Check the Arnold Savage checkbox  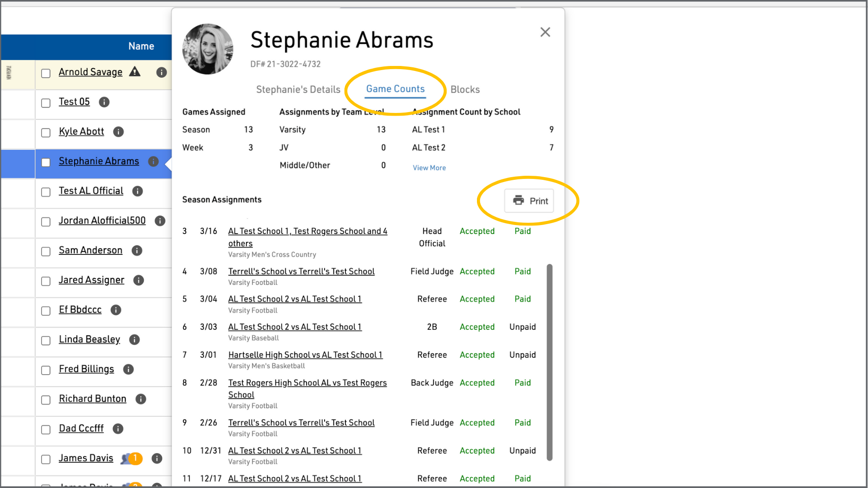coord(46,73)
